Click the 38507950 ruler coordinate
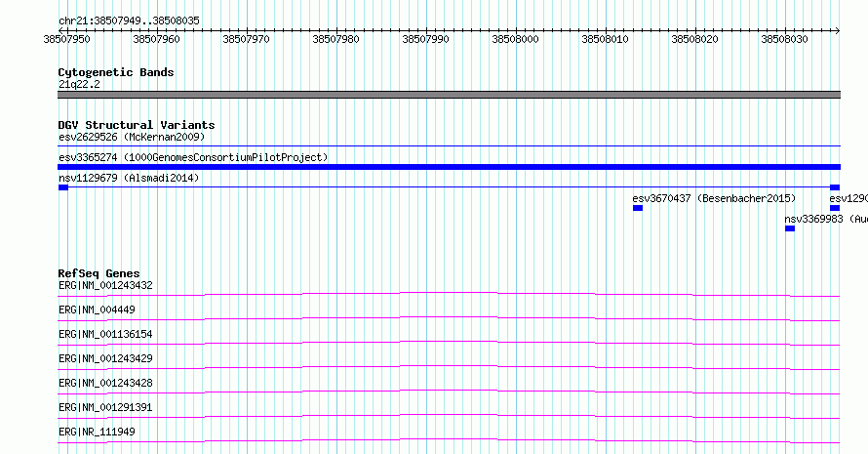This screenshot has width=868, height=454. pos(66,39)
